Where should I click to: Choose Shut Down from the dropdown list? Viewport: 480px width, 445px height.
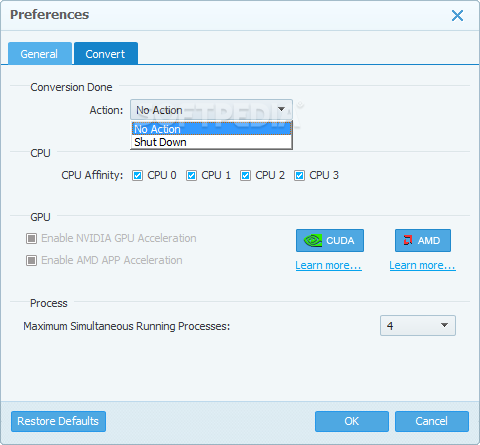[211, 142]
